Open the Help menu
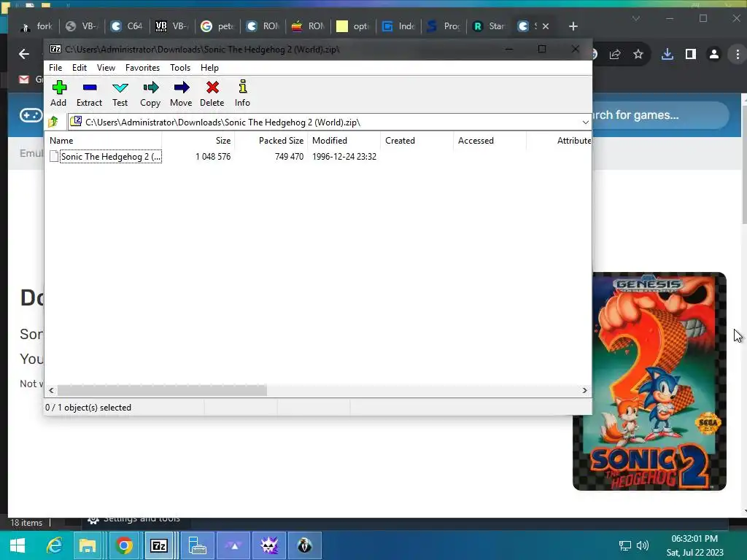Image resolution: width=747 pixels, height=560 pixels. (x=209, y=68)
